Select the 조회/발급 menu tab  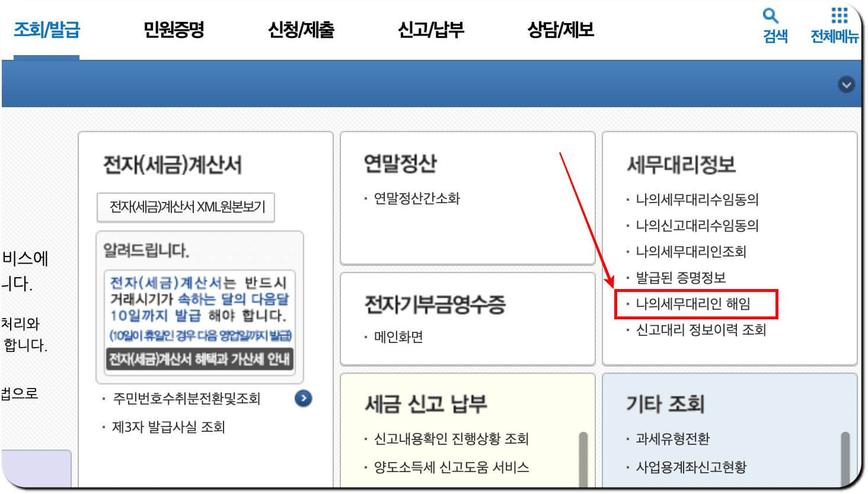pos(47,30)
